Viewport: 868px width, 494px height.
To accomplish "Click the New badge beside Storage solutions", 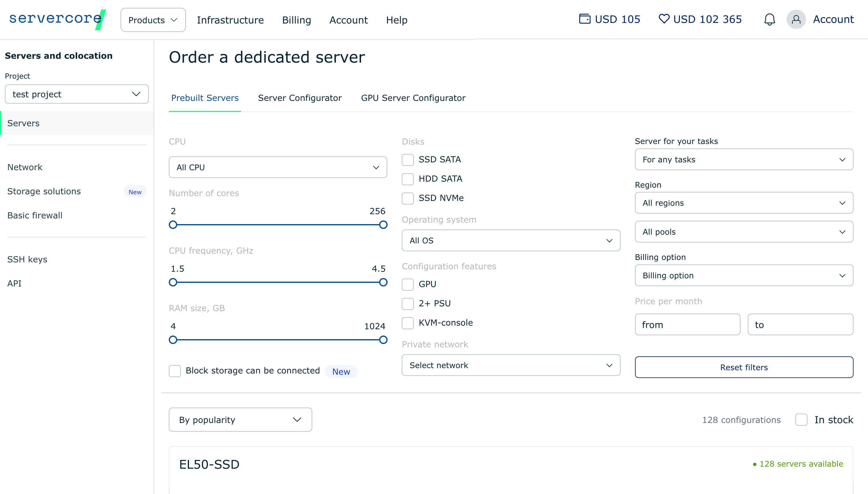I will click(x=135, y=192).
